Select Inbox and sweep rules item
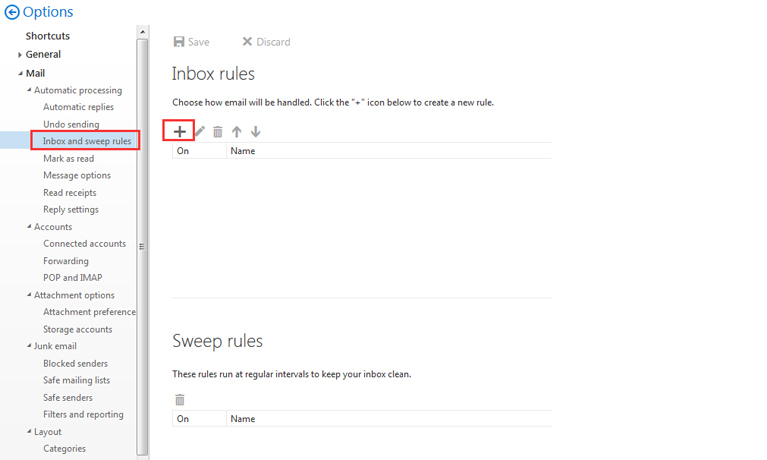 87,141
